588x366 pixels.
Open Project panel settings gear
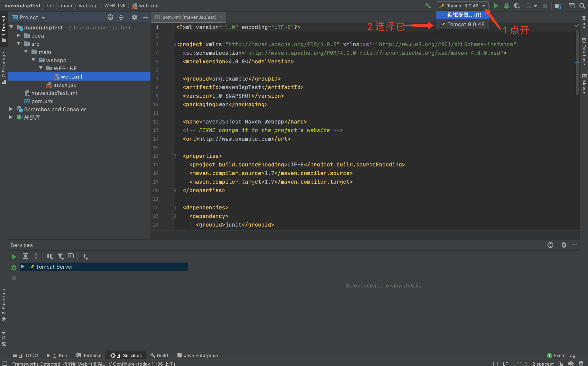tap(134, 17)
